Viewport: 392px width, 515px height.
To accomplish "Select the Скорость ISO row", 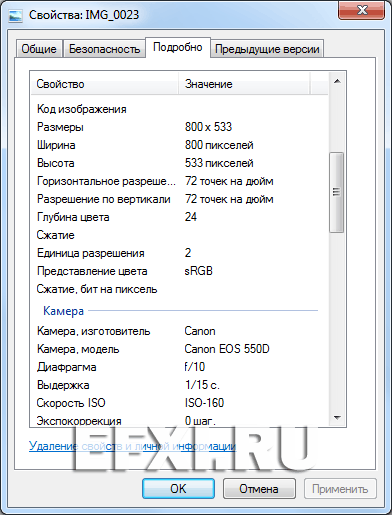I will pyautogui.click(x=179, y=403).
